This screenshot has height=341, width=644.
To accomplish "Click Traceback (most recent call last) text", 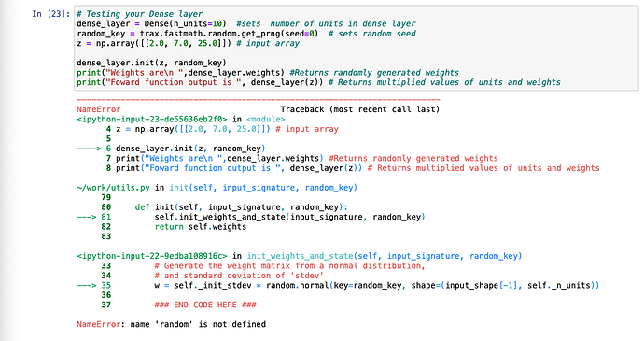I will click(x=359, y=109).
